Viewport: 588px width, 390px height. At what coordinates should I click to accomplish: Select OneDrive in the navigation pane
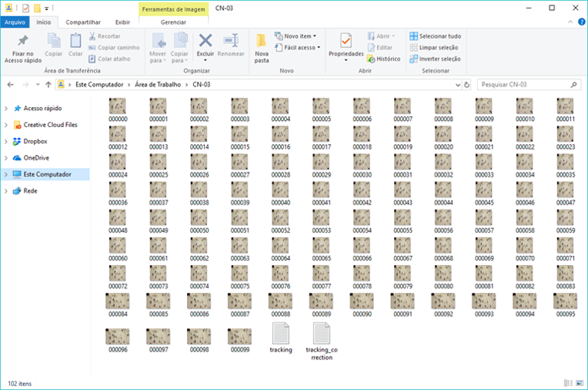36,157
